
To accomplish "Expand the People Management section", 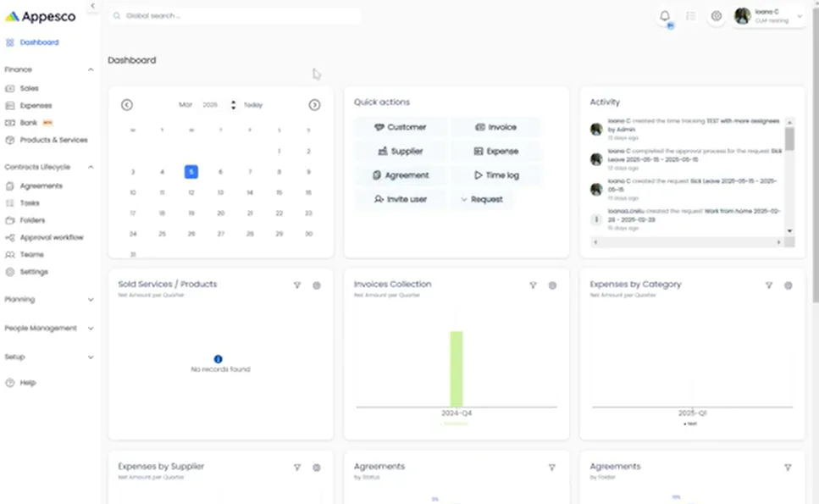I will tap(91, 328).
